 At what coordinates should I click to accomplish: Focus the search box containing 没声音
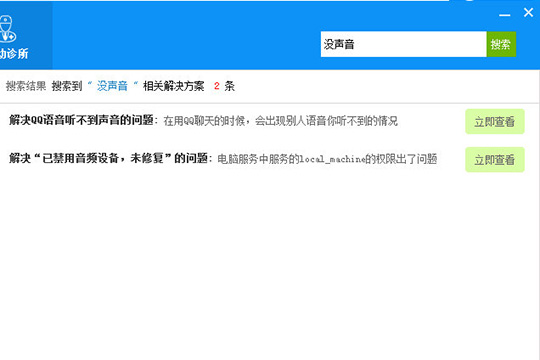coord(403,44)
